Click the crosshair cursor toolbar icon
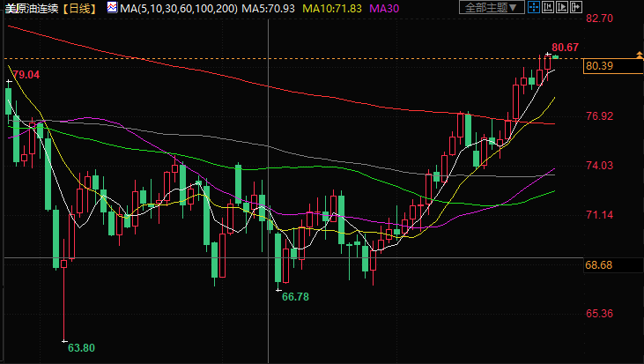Viewport: 644px width, 364px height. tap(534, 7)
